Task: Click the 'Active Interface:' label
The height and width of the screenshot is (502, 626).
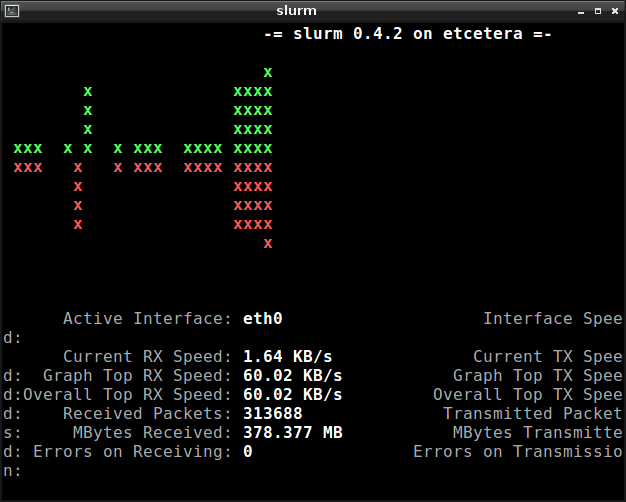Action: coord(147,319)
